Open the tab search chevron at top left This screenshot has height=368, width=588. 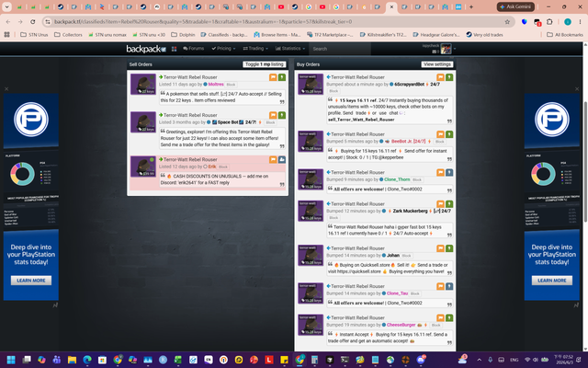(6, 6)
